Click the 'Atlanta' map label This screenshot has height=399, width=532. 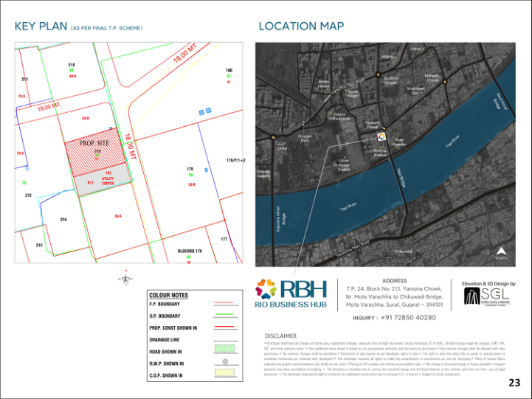[x=387, y=57]
